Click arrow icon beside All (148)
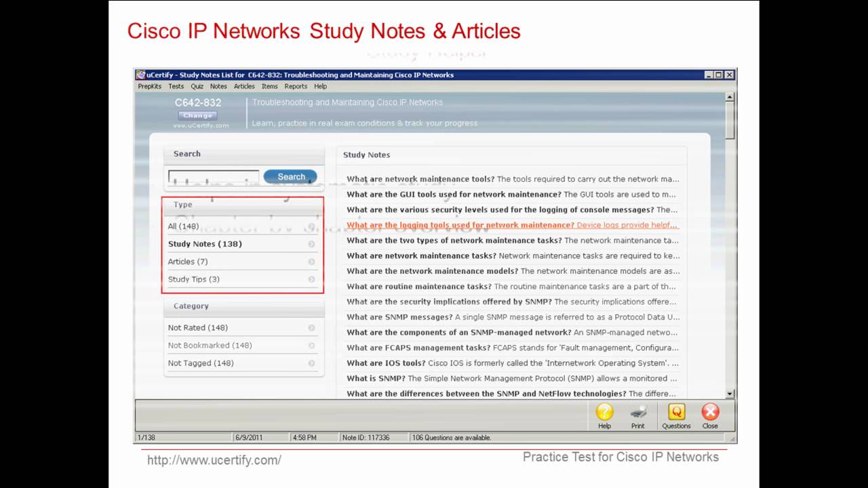868x488 pixels. pos(312,226)
